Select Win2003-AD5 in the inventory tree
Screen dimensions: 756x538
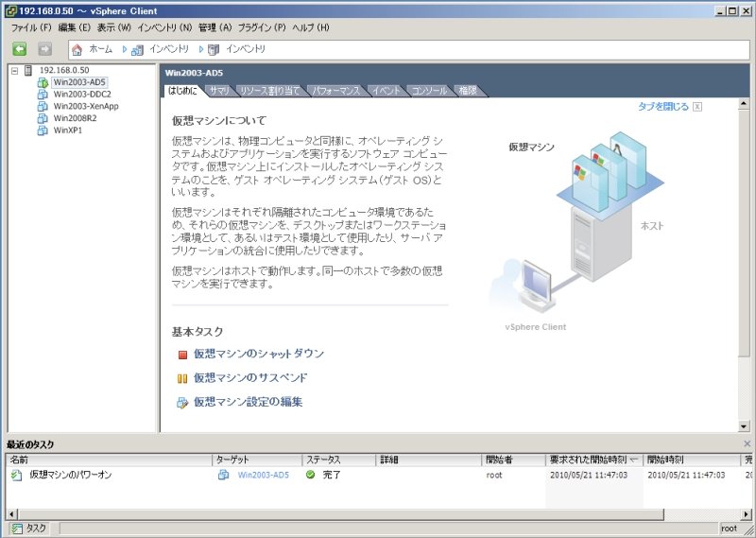79,82
